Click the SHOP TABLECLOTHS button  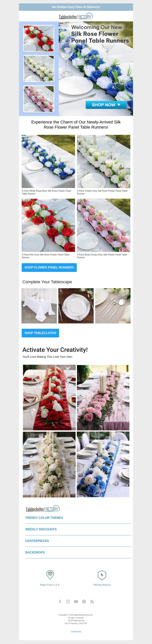tap(40, 333)
